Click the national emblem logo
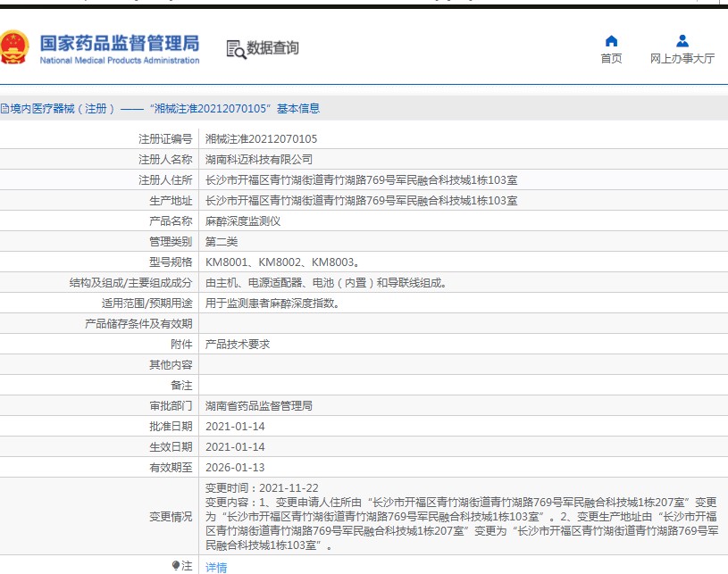 (14, 47)
